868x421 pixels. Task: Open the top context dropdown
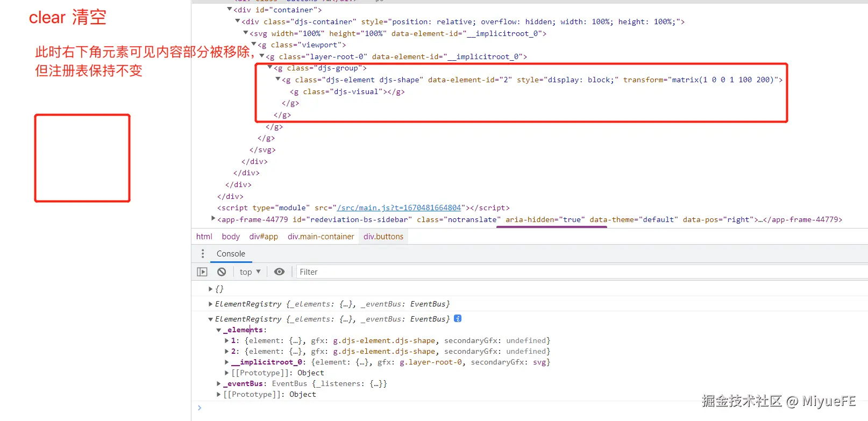point(250,272)
